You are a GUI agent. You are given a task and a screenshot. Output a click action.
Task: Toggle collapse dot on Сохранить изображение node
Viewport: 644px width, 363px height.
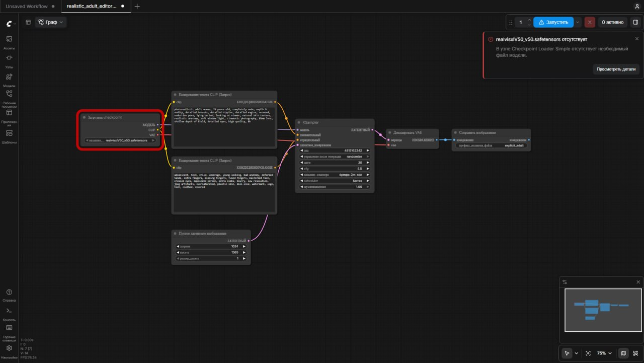pyautogui.click(x=455, y=132)
